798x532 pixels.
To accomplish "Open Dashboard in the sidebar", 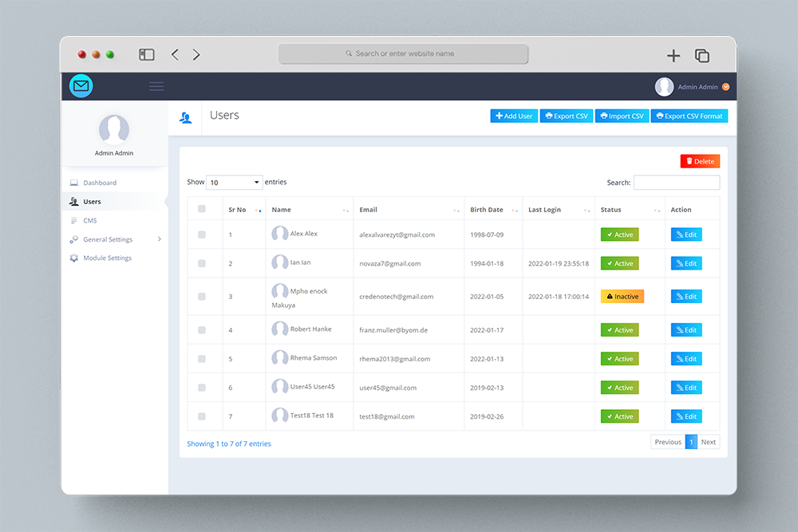I will pos(100,183).
